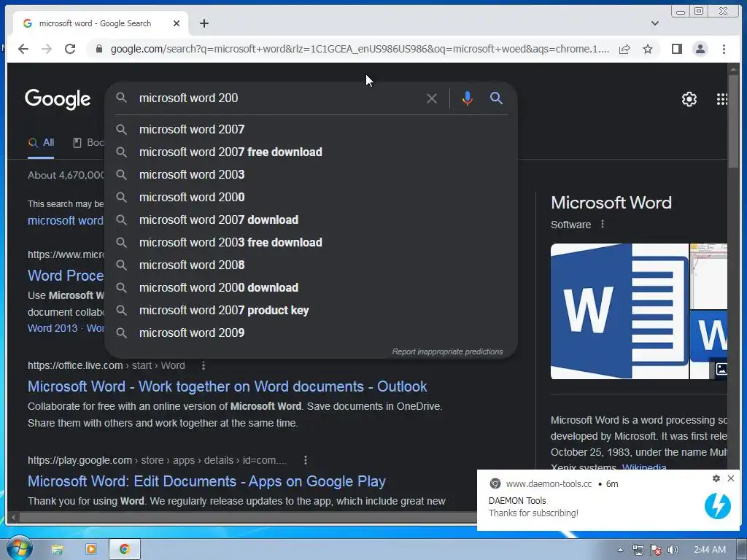Viewport: 747px width, 560px height.
Task: Open the images icon on knowledge panel
Action: tap(721, 368)
